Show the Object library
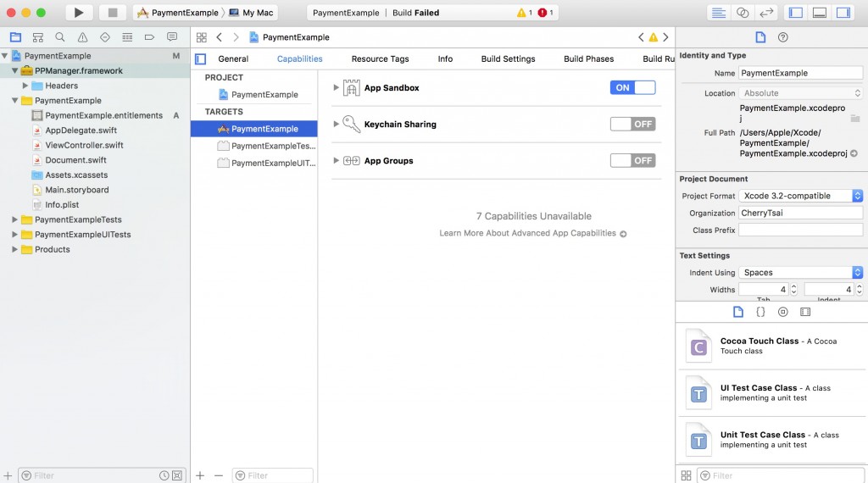The width and height of the screenshot is (868, 483). (782, 312)
